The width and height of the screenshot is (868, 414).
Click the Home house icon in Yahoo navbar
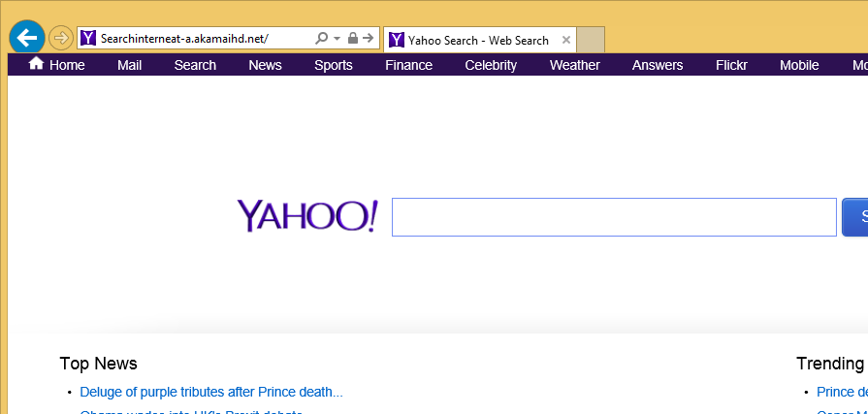pos(36,63)
